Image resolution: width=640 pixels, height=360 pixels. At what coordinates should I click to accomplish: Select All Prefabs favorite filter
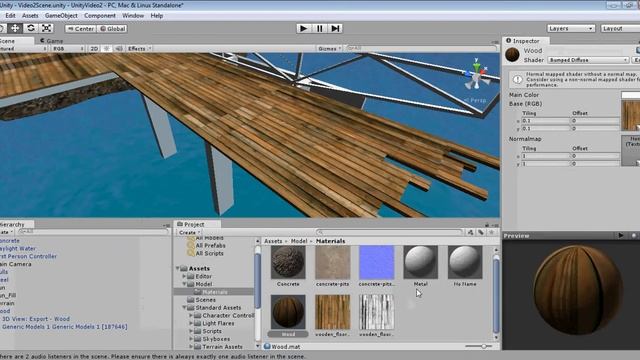[210, 245]
